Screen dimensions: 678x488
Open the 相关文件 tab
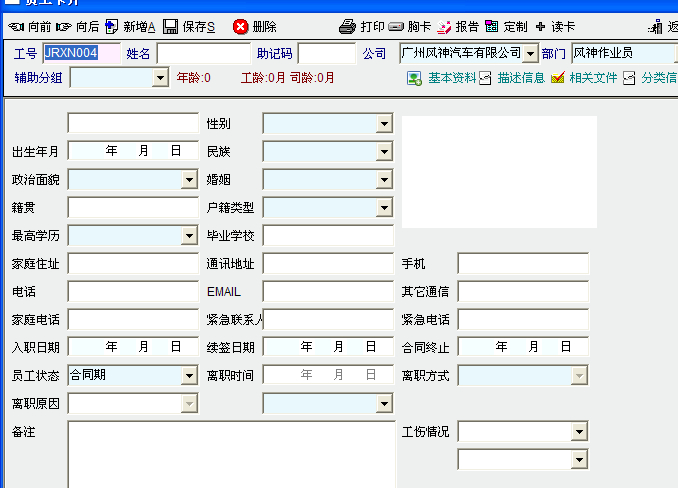pyautogui.click(x=584, y=77)
